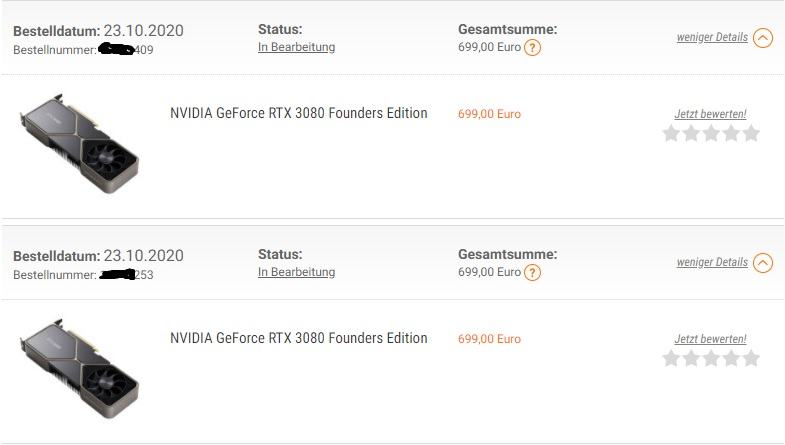Collapse first order with chevron-up icon
This screenshot has height=445, width=785.
pos(762,38)
